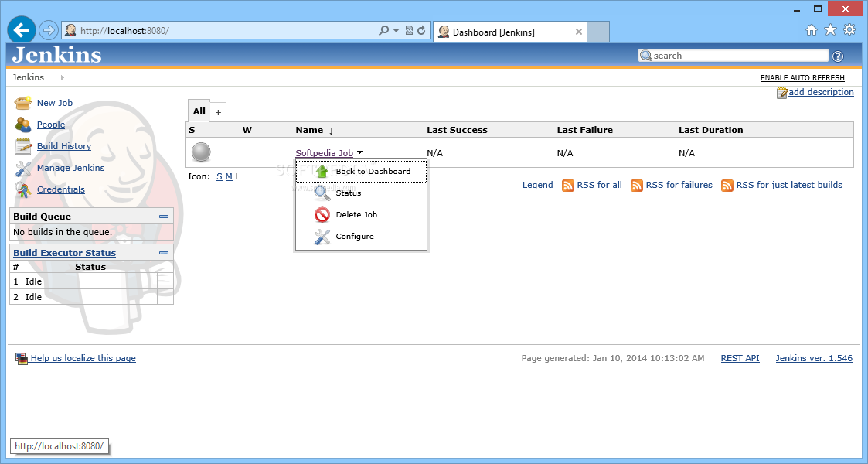Sort by the Name column header
This screenshot has height=464, width=868.
point(315,130)
